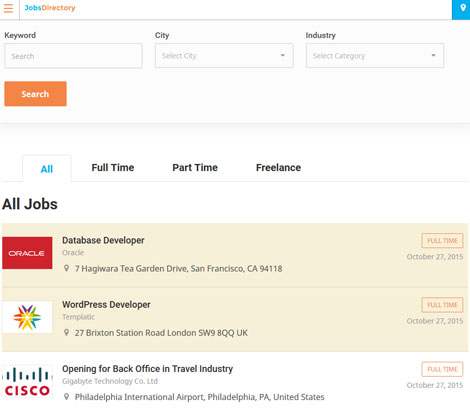Open the hamburger menu icon
The height and width of the screenshot is (411, 470).
(8, 8)
